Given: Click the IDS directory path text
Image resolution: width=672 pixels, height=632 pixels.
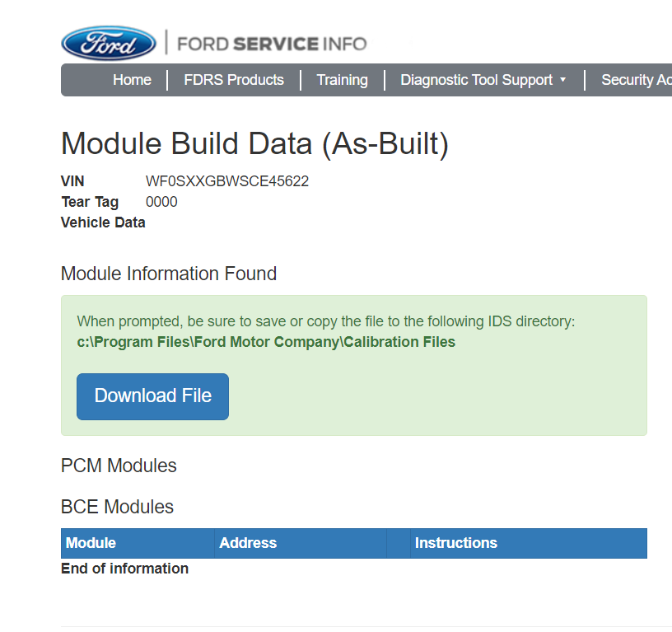Looking at the screenshot, I should tap(265, 341).
